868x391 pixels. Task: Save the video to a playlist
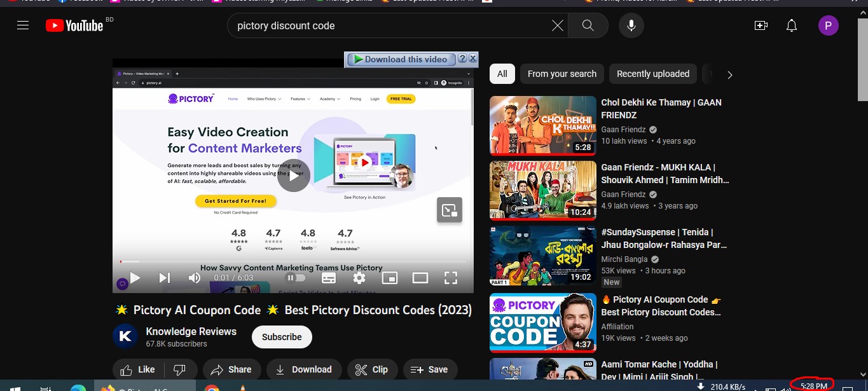click(x=429, y=369)
